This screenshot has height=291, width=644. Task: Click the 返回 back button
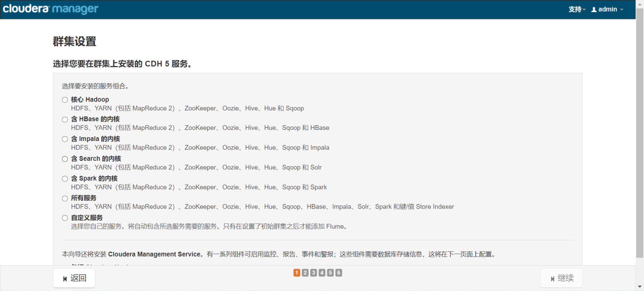pyautogui.click(x=74, y=278)
